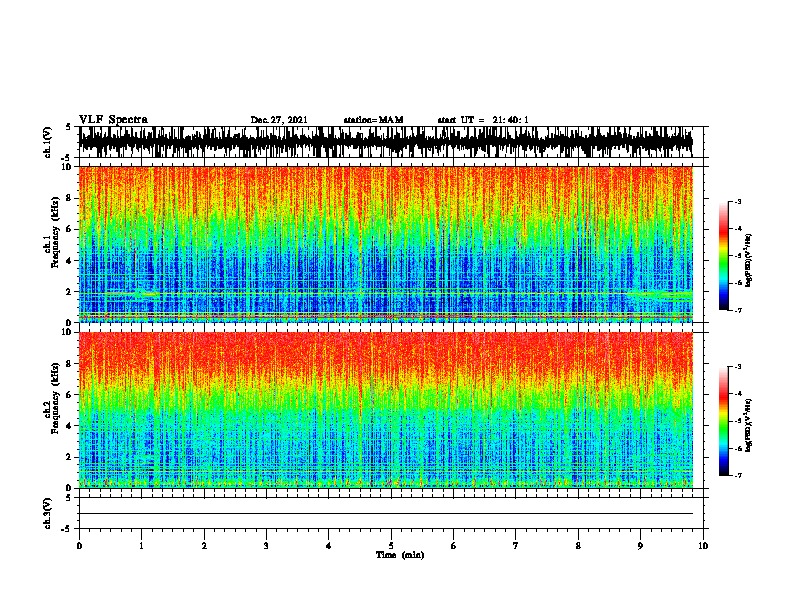Click time tick label "2" on x-axis
792x612 pixels.
[x=204, y=546]
